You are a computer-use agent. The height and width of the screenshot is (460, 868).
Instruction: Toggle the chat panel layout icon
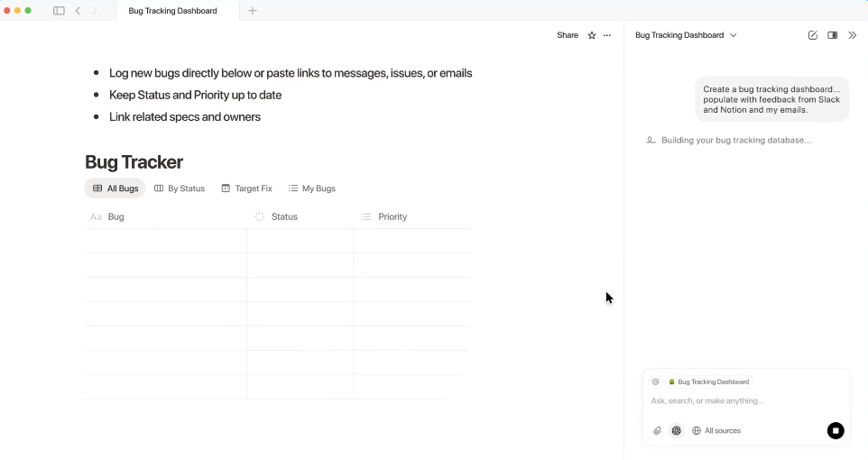(x=832, y=35)
